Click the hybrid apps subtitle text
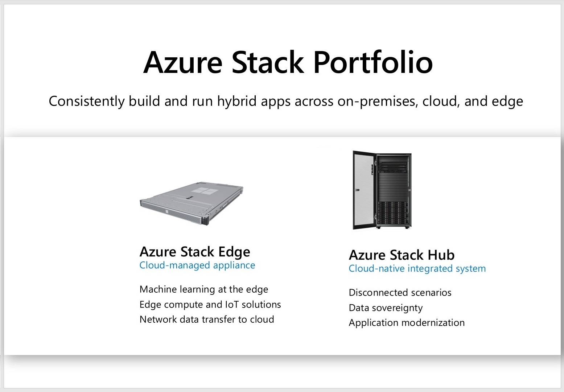 pos(286,101)
